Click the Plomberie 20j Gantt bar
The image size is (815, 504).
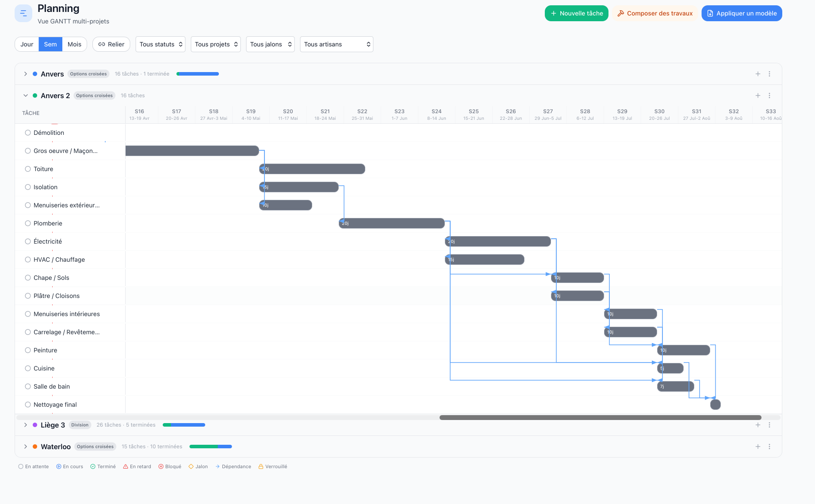point(392,223)
